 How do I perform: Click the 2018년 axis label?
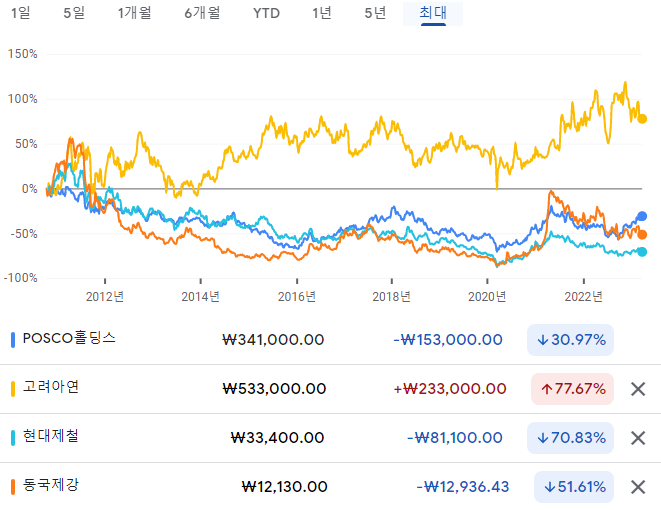coord(392,297)
